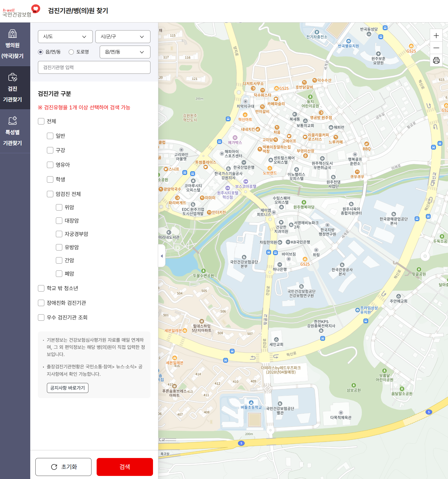Open the 검진 기관찾기 sidebar menu

(x=15, y=88)
